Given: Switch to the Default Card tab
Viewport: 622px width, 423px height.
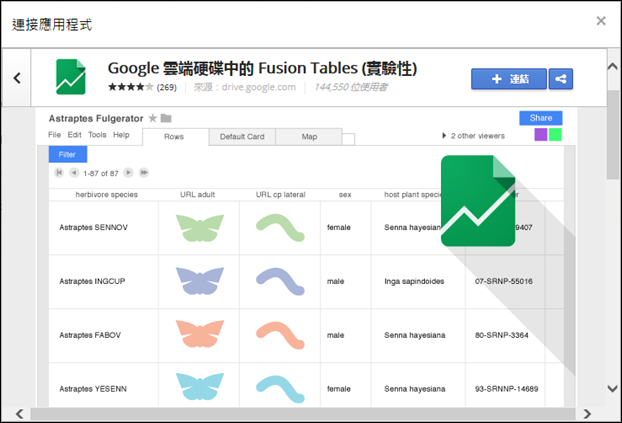Looking at the screenshot, I should (240, 137).
